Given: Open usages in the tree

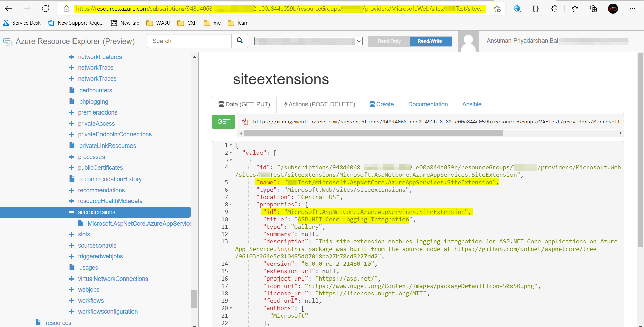Looking at the screenshot, I should pyautogui.click(x=89, y=268).
